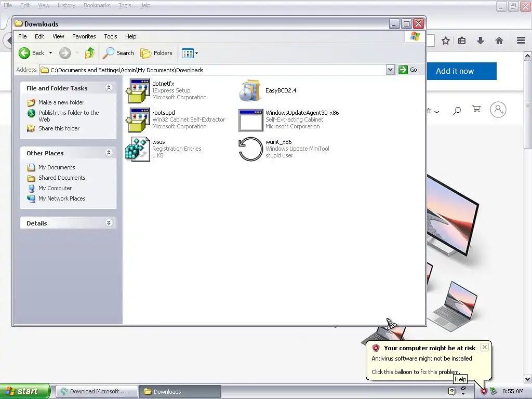The height and width of the screenshot is (399, 532).
Task: Open the browser hamburger menu
Action: (521, 41)
